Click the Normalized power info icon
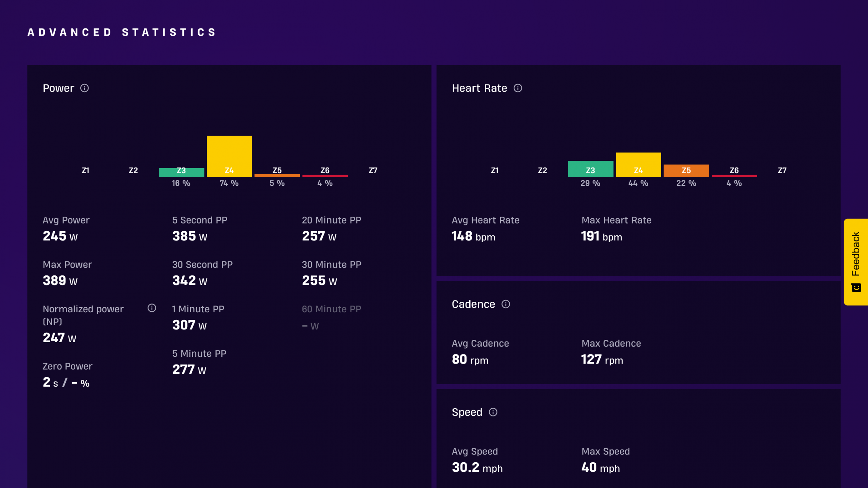 [x=152, y=308]
